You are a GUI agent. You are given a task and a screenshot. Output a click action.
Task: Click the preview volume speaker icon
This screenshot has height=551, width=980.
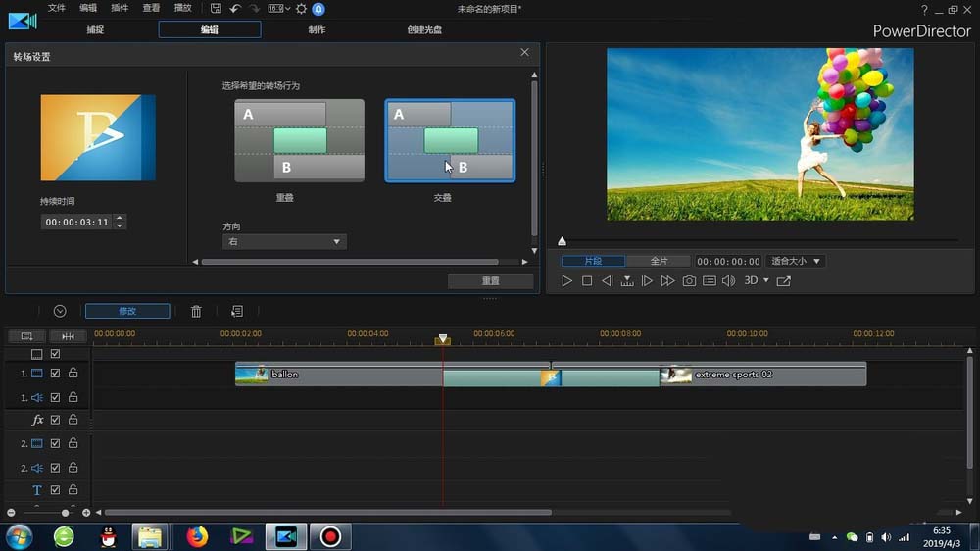(728, 281)
